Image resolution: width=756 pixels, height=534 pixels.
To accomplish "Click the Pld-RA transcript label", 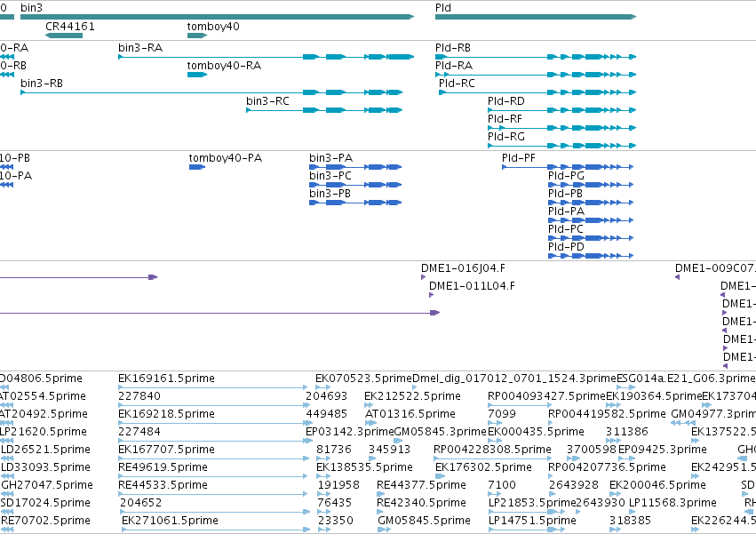I will pos(454,66).
